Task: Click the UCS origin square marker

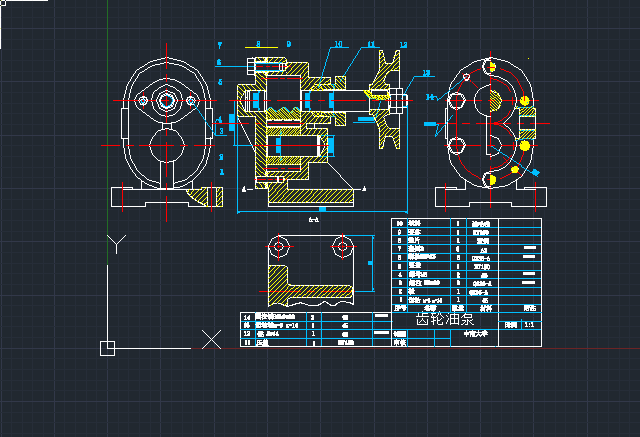Action: (107, 348)
